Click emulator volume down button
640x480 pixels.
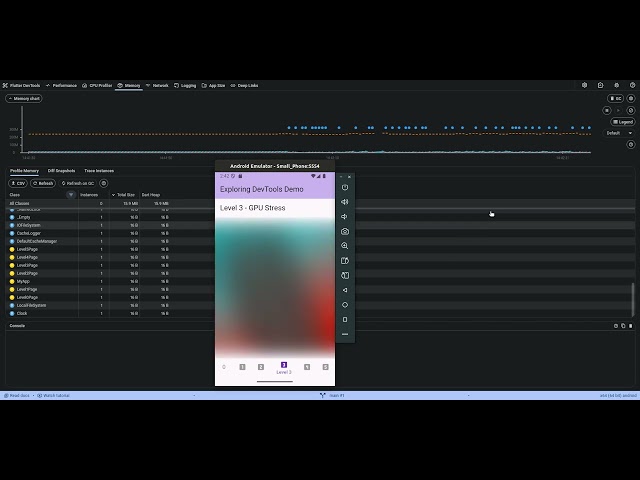coord(345,217)
